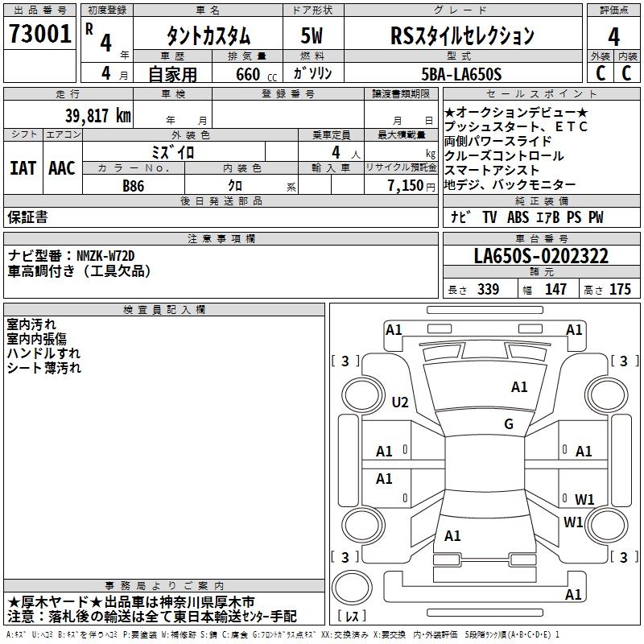Select the displacement 660 cc

256,75
